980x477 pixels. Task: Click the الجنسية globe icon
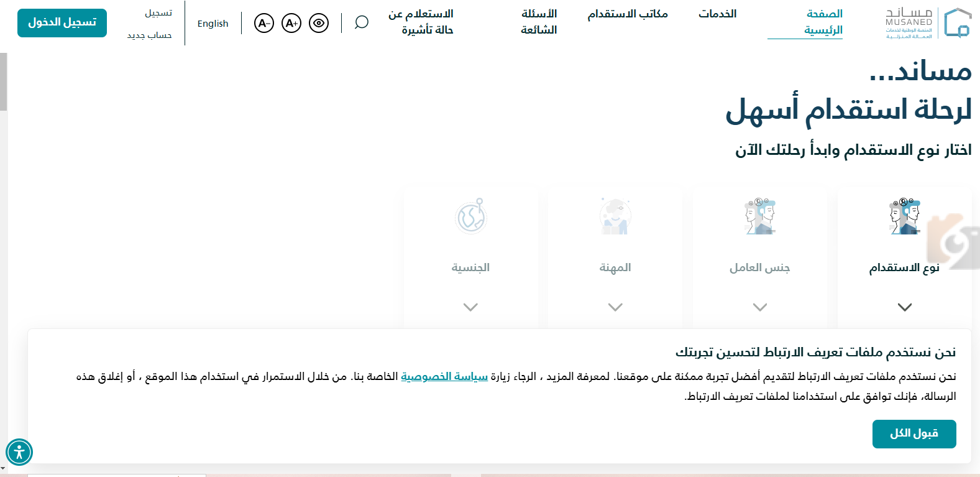coord(471,216)
